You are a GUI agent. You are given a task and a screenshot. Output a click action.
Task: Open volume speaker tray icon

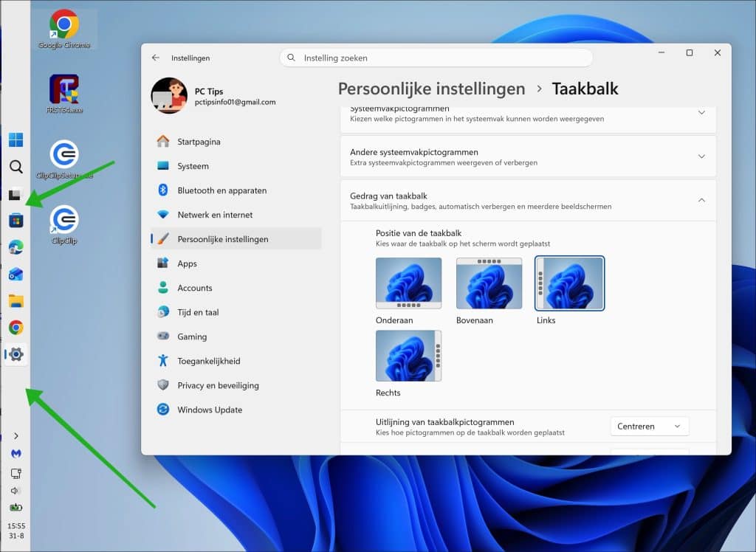[x=15, y=490]
